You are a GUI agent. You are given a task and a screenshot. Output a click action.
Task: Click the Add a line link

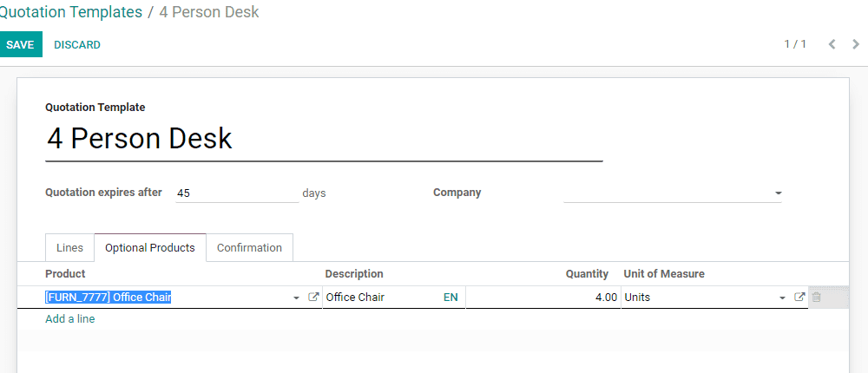[x=70, y=319]
